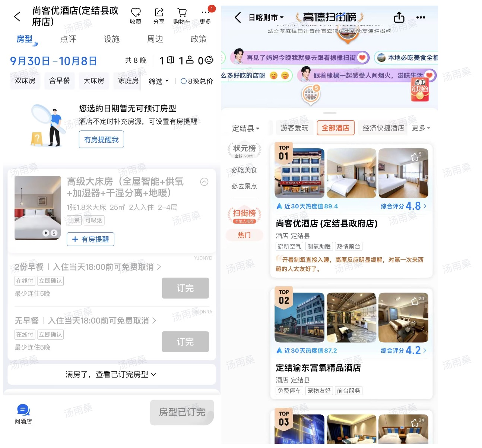Favorite the TOP 01 hotel star icon
Screen dimensions: 482x448
point(415,157)
